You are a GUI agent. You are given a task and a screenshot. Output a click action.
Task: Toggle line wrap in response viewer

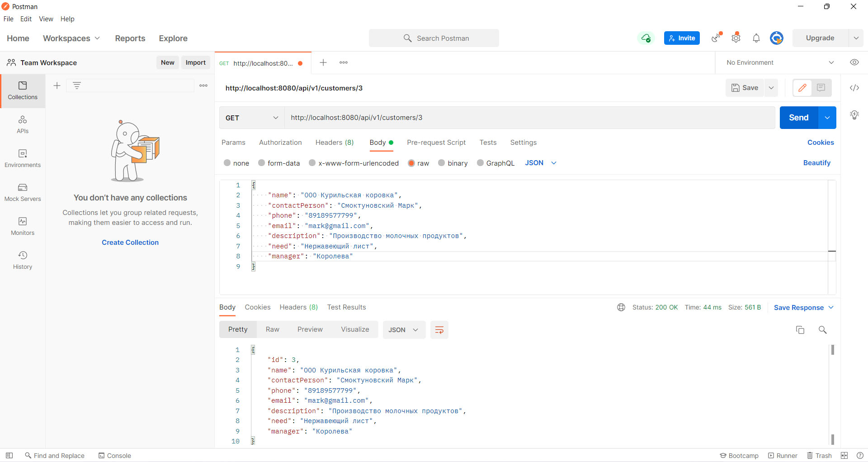[439, 330]
